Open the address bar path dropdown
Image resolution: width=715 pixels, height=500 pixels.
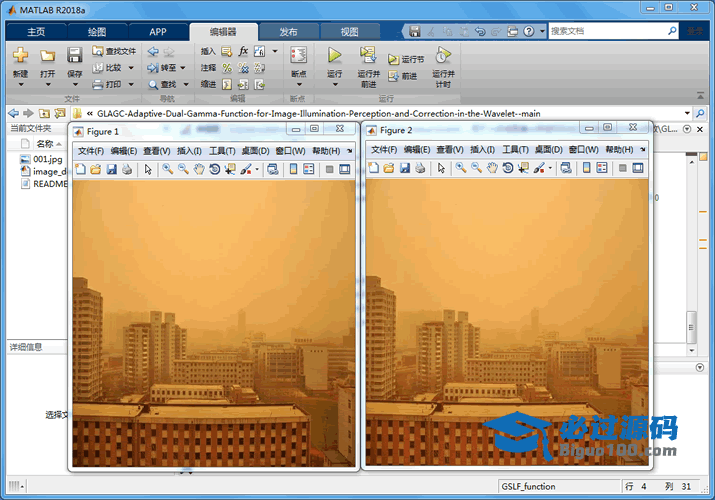687,113
